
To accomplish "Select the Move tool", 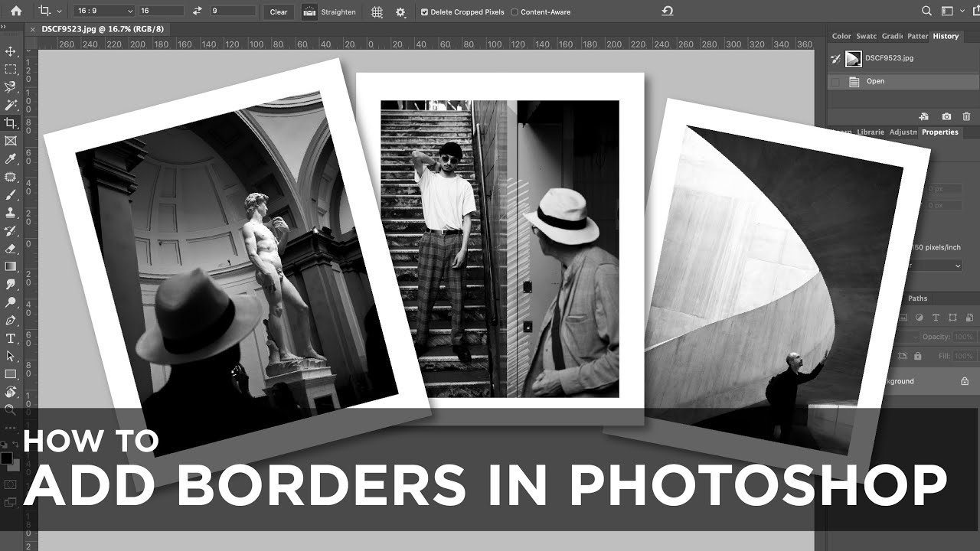I will pos(11,51).
